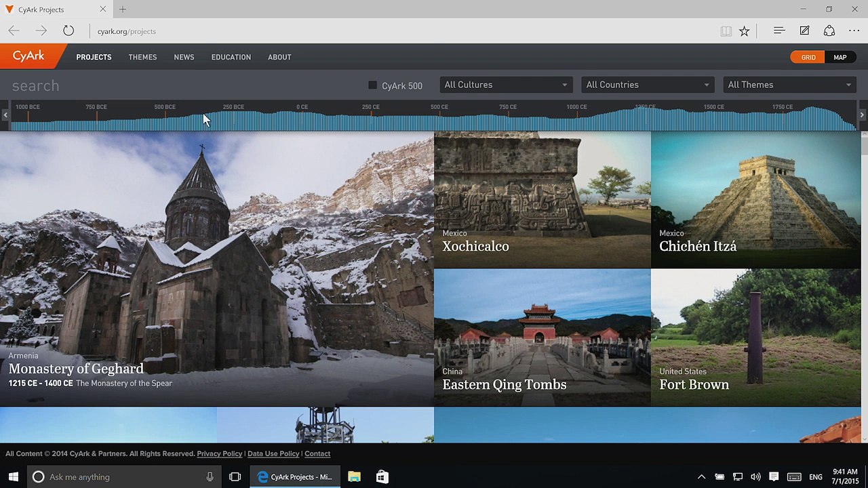Viewport: 868px width, 488px height.
Task: Open the PROJECTS menu item
Action: coord(94,57)
